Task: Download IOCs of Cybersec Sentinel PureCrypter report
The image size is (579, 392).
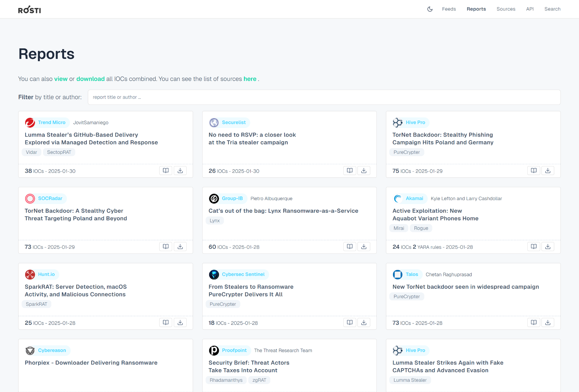Action: click(x=364, y=323)
